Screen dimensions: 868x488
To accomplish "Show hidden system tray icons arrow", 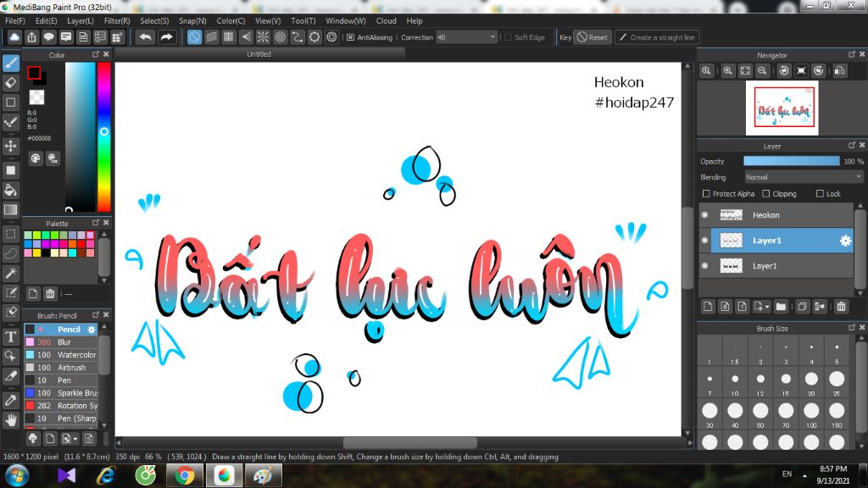I will [804, 474].
